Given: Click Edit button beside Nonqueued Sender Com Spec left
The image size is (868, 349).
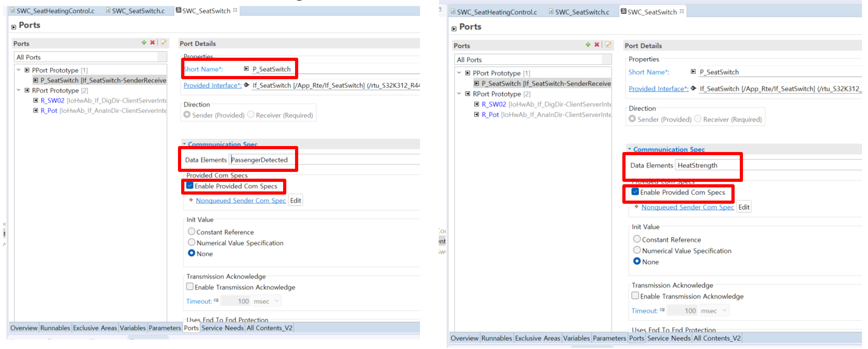Looking at the screenshot, I should click(295, 200).
